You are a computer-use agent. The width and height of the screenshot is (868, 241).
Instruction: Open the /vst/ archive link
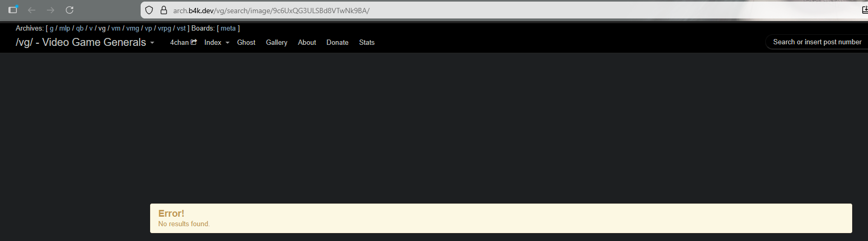point(181,28)
